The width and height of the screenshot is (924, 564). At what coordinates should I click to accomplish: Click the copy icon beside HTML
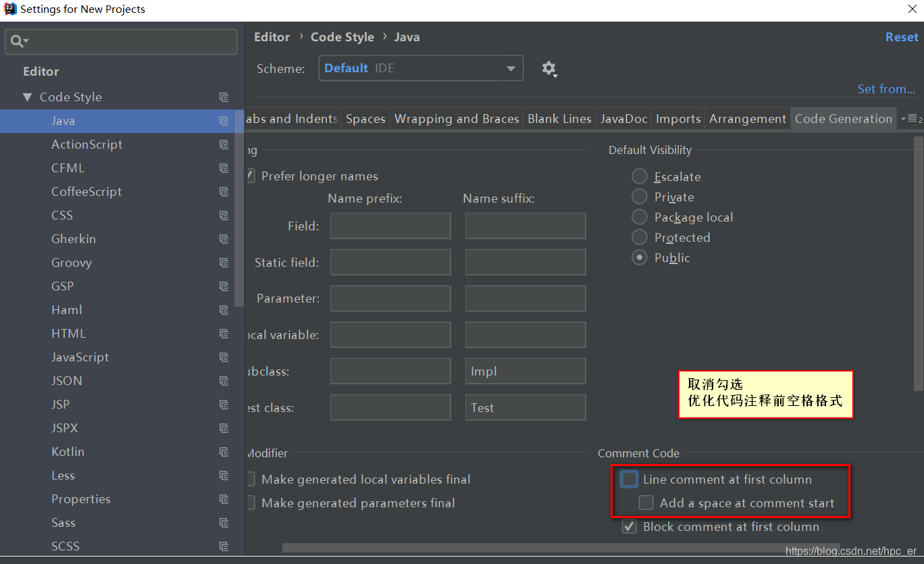coord(224,334)
